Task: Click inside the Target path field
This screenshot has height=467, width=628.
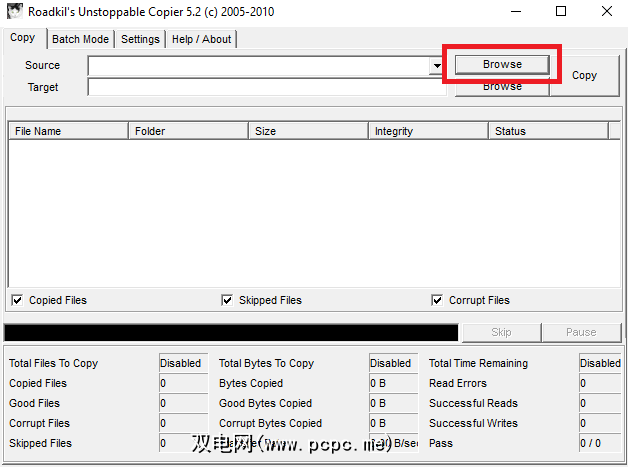Action: [267, 87]
